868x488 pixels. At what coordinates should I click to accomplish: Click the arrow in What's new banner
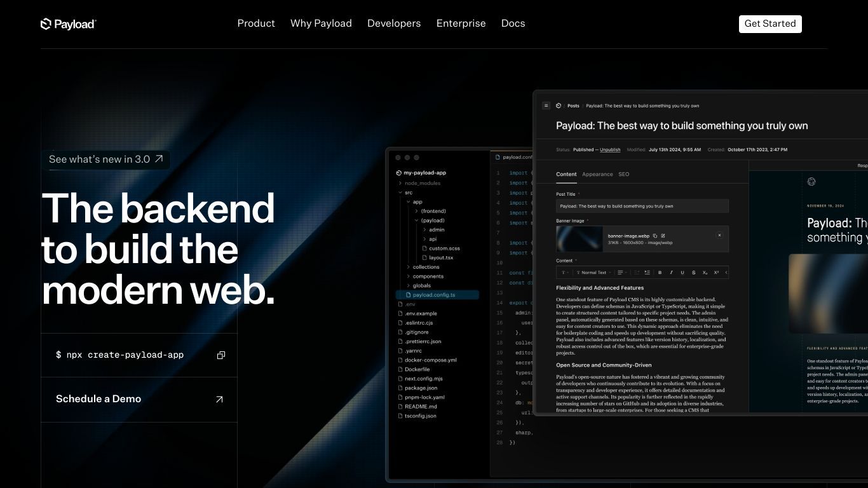(159, 159)
